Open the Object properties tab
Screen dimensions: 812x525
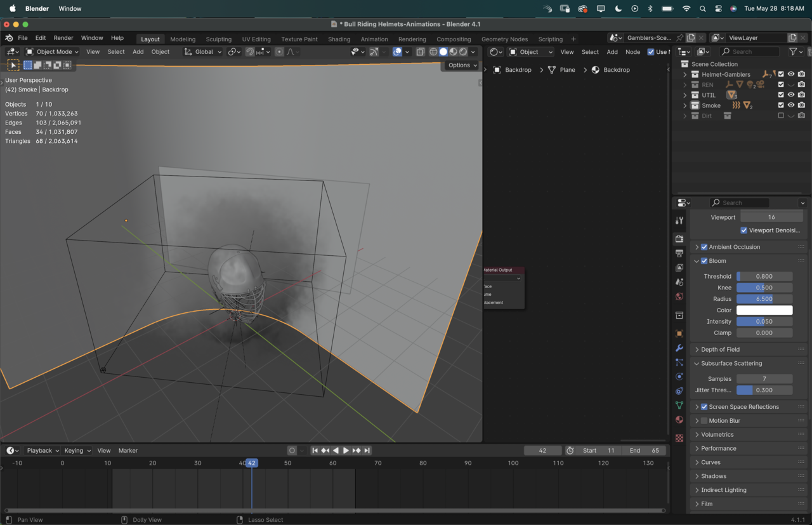(x=679, y=333)
